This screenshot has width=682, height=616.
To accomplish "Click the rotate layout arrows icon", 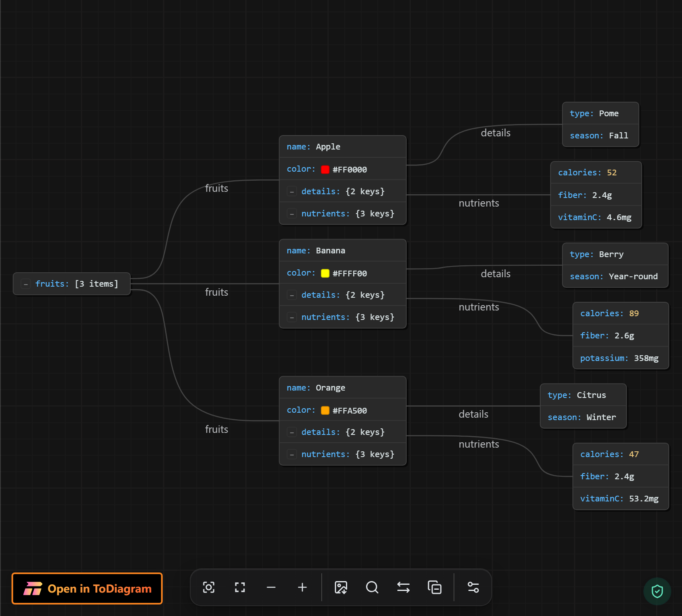I will pyautogui.click(x=403, y=587).
